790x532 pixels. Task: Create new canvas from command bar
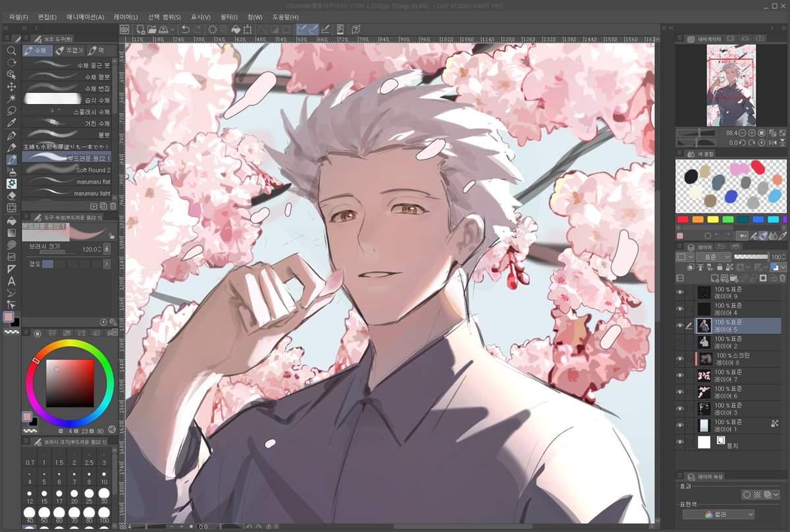pyautogui.click(x=140, y=30)
